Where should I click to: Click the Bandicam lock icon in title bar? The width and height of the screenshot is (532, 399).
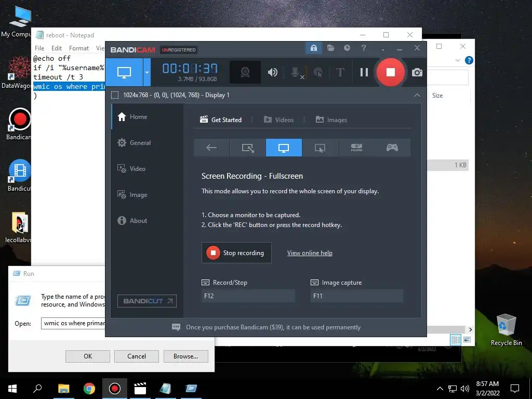313,48
